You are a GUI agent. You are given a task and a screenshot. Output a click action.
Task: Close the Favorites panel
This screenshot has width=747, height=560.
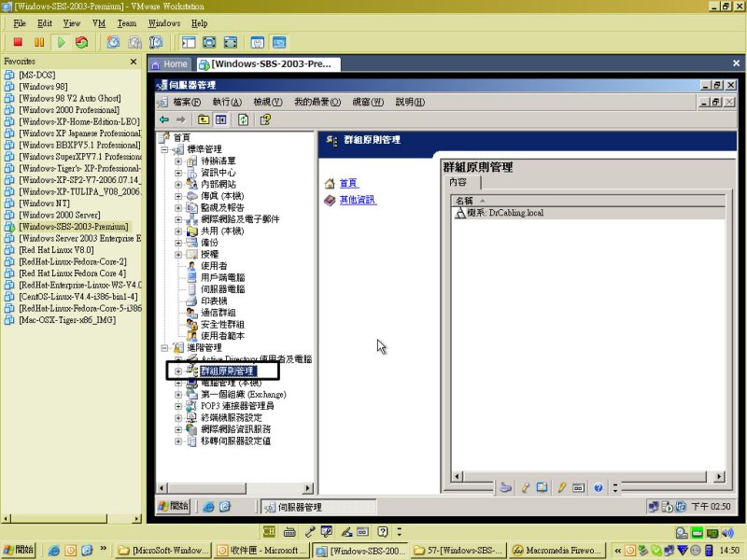[x=134, y=62]
